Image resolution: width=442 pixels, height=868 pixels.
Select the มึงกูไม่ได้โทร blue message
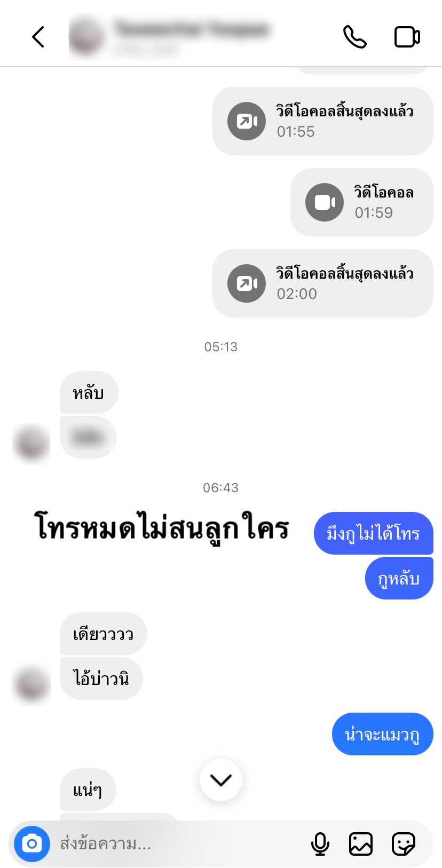coord(374,533)
